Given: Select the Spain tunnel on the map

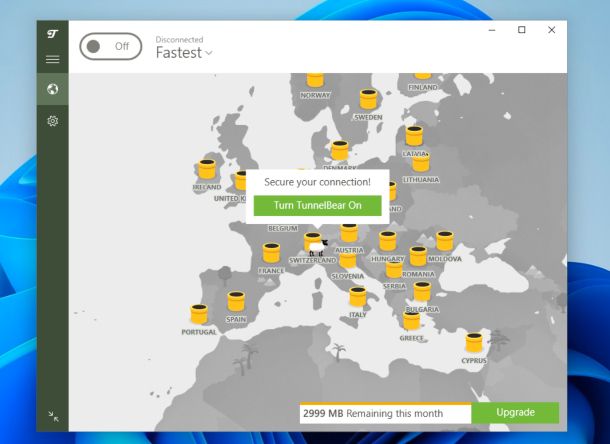Looking at the screenshot, I should (x=236, y=301).
